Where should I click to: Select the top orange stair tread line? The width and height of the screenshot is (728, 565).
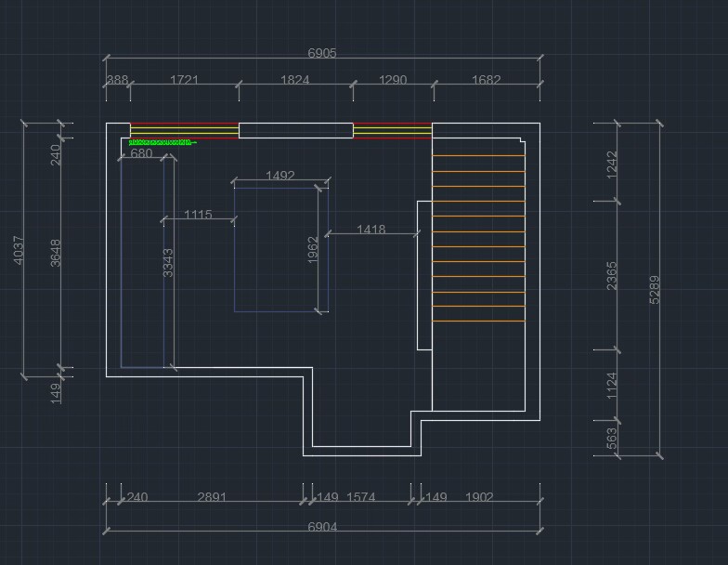coord(478,155)
